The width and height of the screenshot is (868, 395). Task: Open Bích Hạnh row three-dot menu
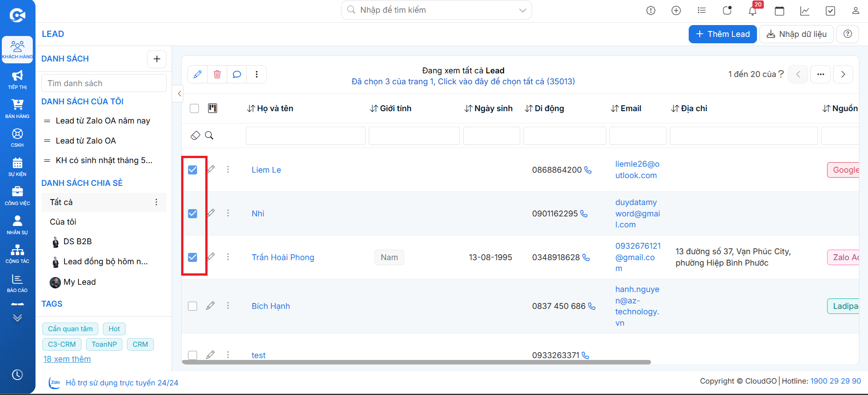click(x=228, y=306)
